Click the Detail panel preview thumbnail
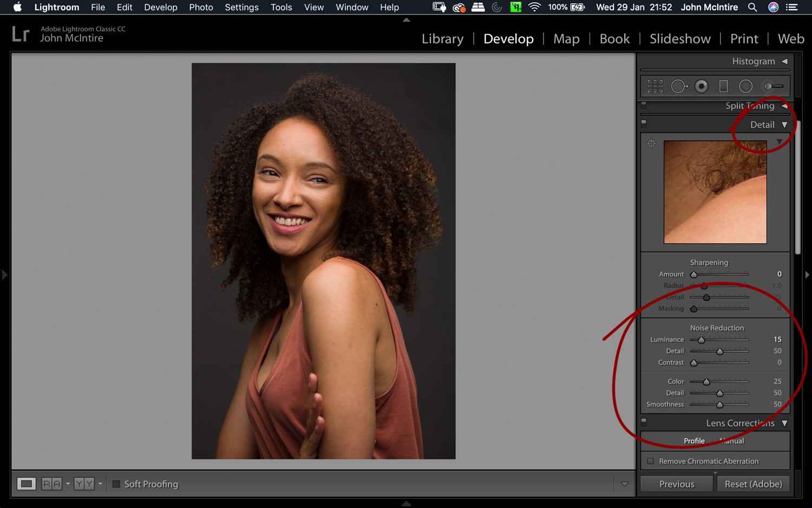The width and height of the screenshot is (812, 508). click(715, 192)
